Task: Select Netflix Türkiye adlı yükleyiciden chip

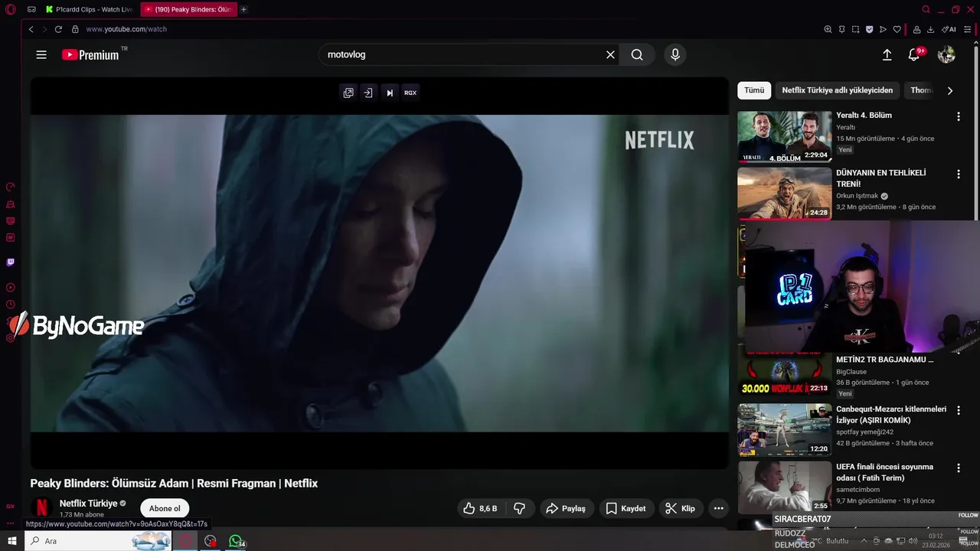Action: click(837, 90)
